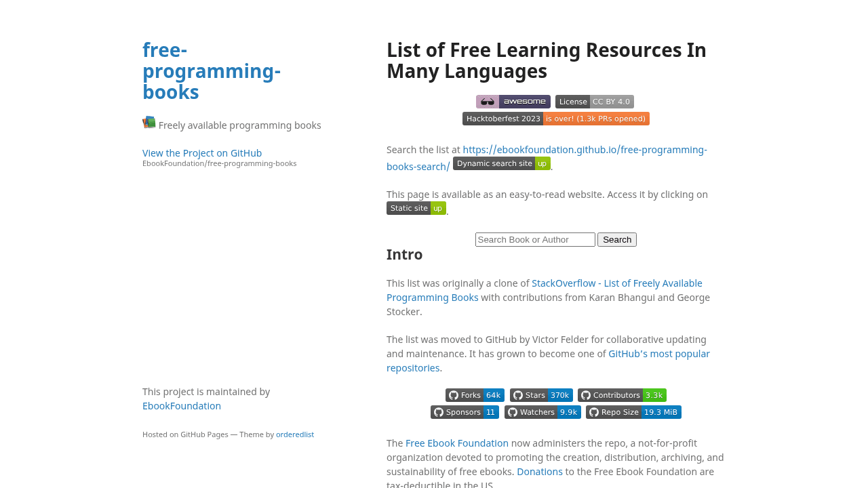868x488 pixels.
Task: Open the Watchers 9.9k badge
Action: pyautogui.click(x=542, y=412)
